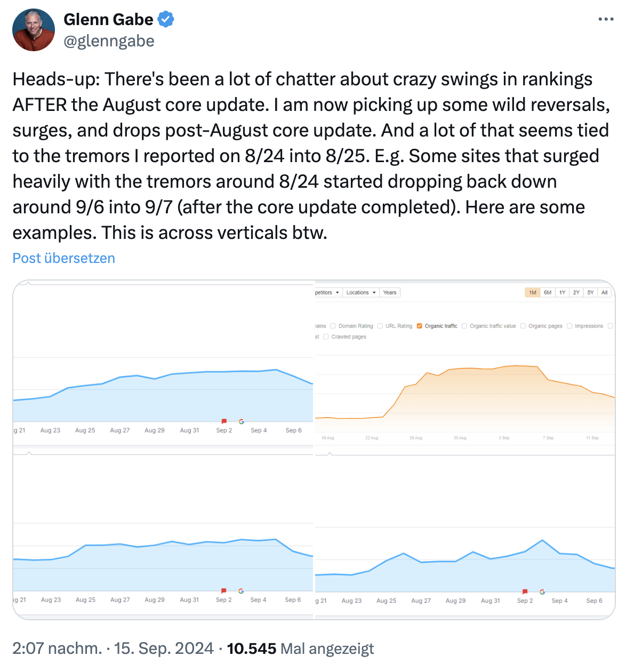The height and width of the screenshot is (672, 626).
Task: Open the Locations dropdown
Action: click(360, 292)
